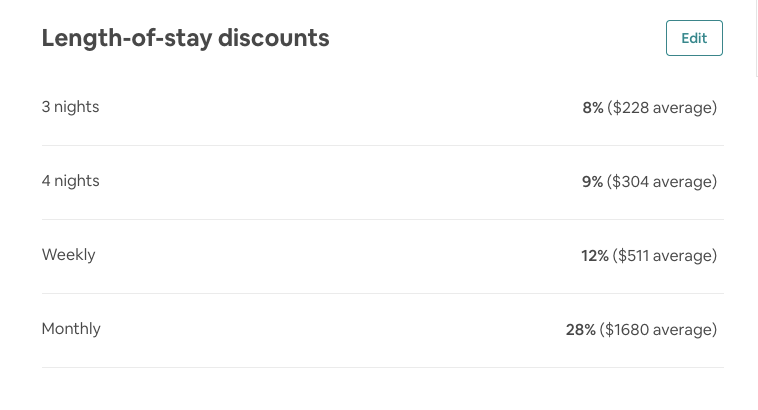Click the 12% weekly discount value

(595, 256)
